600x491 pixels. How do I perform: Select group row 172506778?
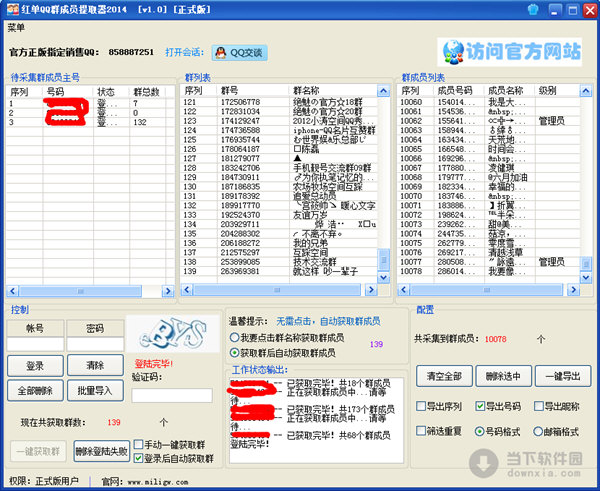[279, 102]
